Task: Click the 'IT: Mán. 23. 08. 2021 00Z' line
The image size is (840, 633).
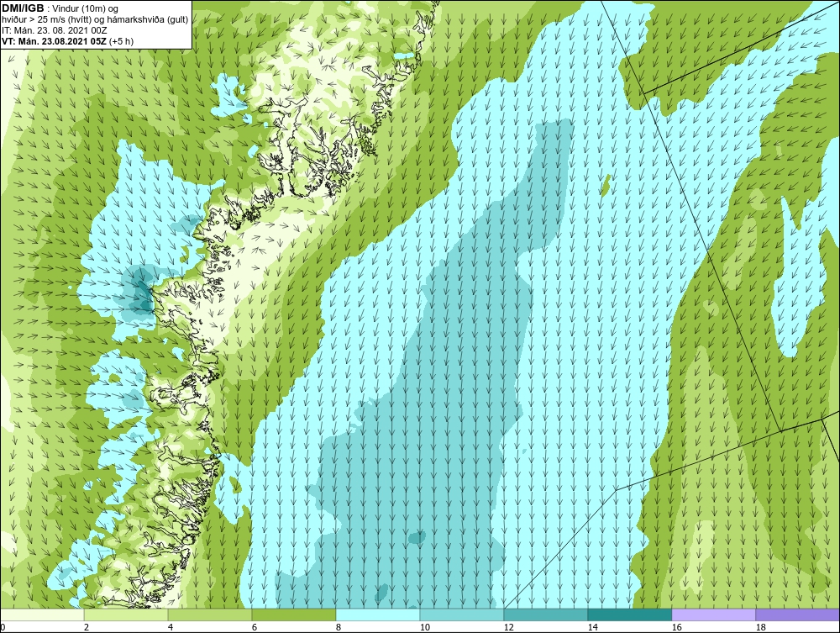Action: [x=54, y=30]
